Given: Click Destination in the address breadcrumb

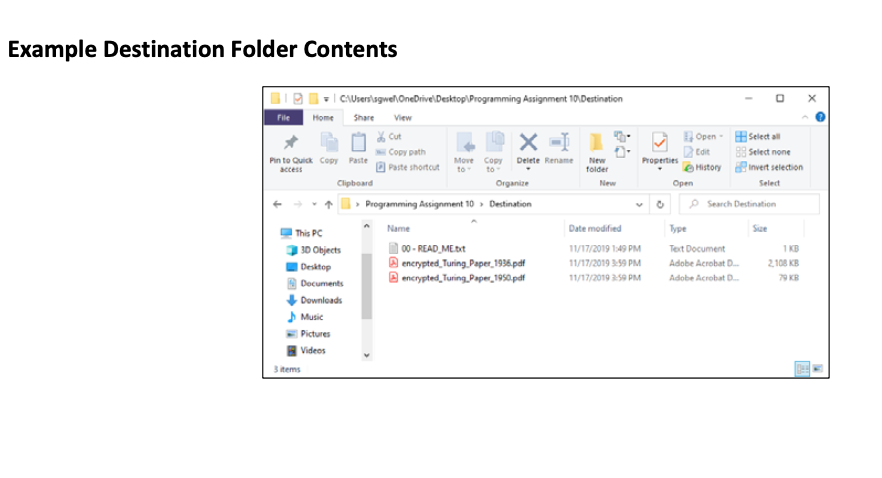Looking at the screenshot, I should point(510,204).
